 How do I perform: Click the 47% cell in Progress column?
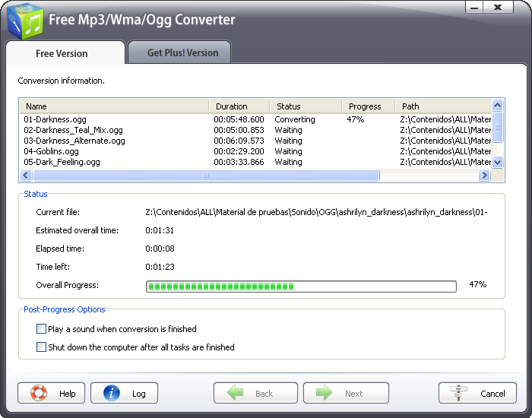click(x=356, y=119)
